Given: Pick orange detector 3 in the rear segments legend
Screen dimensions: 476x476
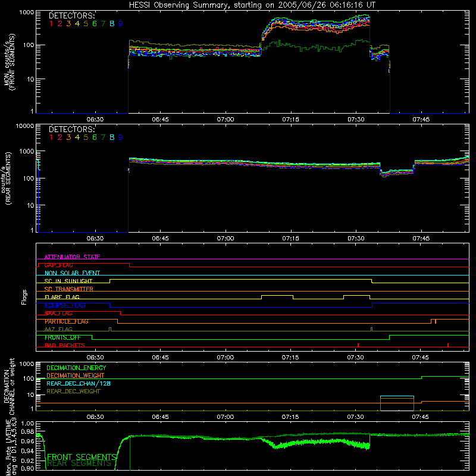Looking at the screenshot, I should 68,137.
